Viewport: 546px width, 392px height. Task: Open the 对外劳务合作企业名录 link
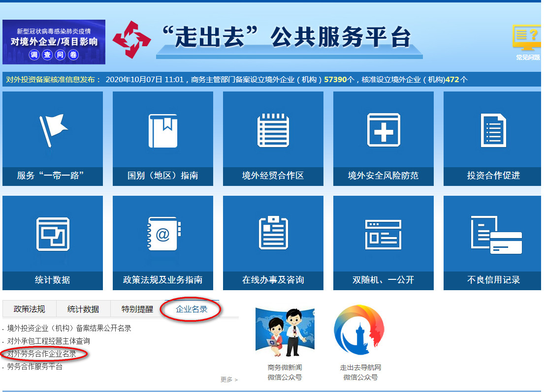coord(42,354)
